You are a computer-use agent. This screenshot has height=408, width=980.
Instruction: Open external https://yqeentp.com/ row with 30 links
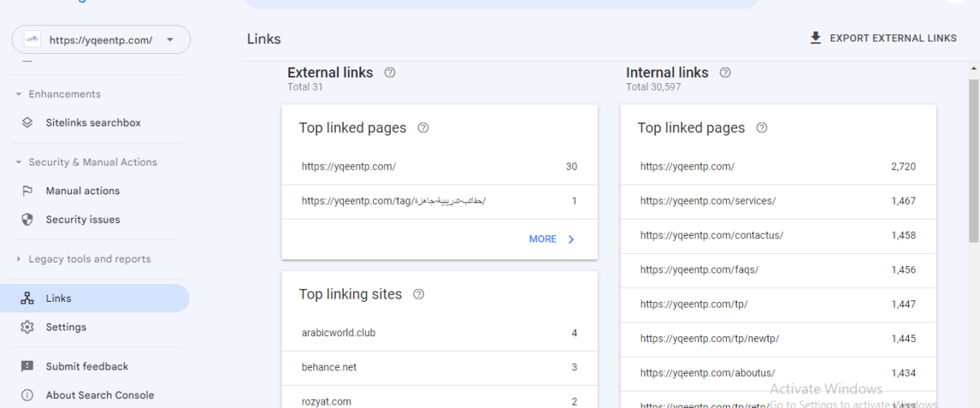tap(439, 166)
